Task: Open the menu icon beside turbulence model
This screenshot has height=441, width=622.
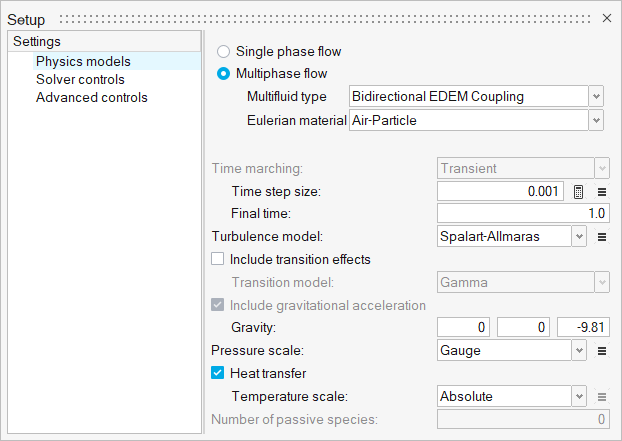Action: [602, 237]
